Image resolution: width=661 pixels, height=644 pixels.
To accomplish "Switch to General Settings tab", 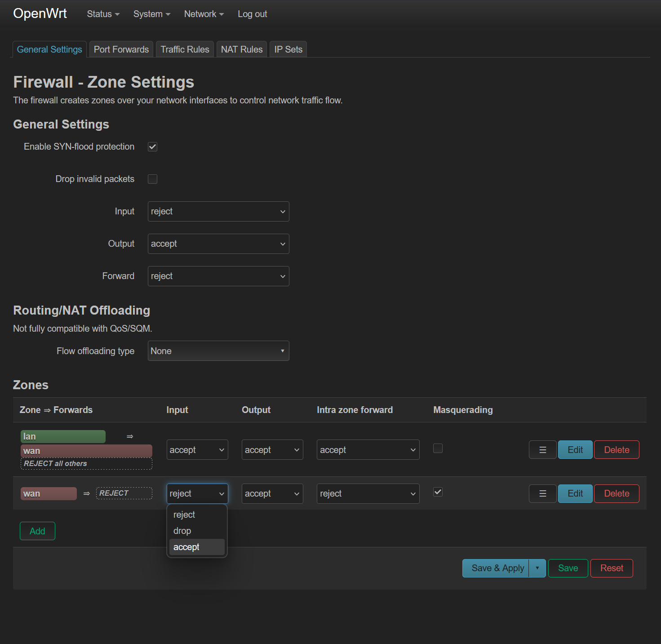I will (x=49, y=49).
